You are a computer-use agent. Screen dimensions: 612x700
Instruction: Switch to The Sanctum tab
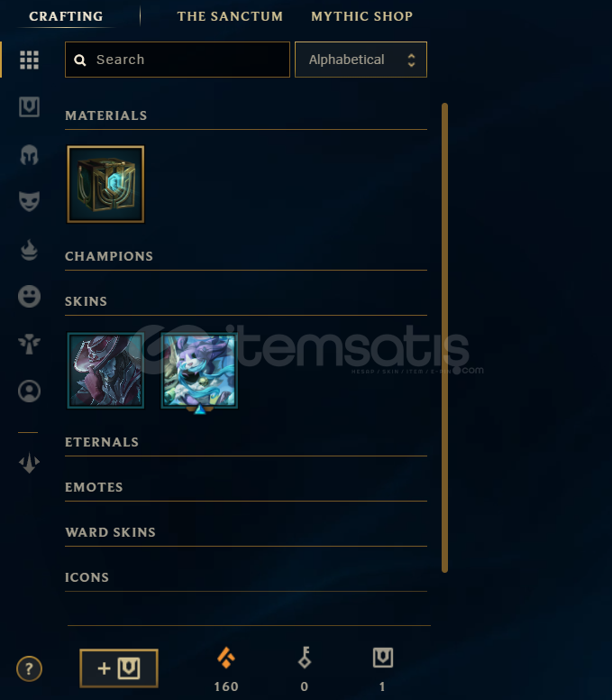(230, 16)
